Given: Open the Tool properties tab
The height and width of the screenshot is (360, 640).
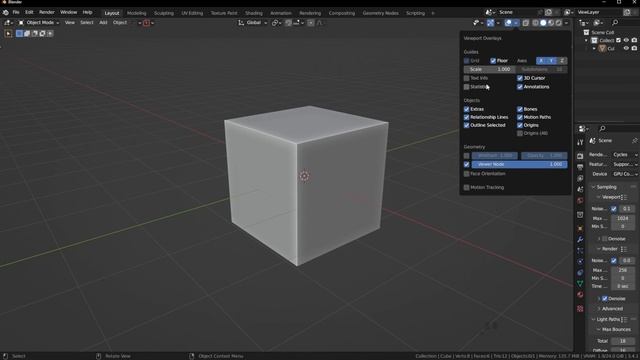Looking at the screenshot, I should point(580,142).
